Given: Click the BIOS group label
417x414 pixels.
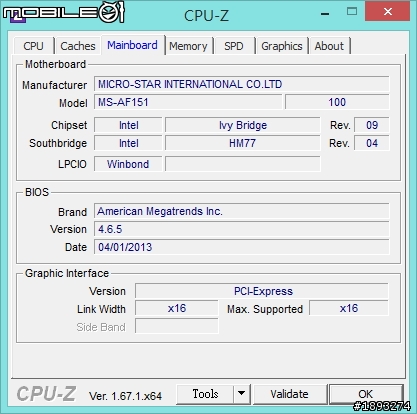Looking at the screenshot, I should point(37,192).
